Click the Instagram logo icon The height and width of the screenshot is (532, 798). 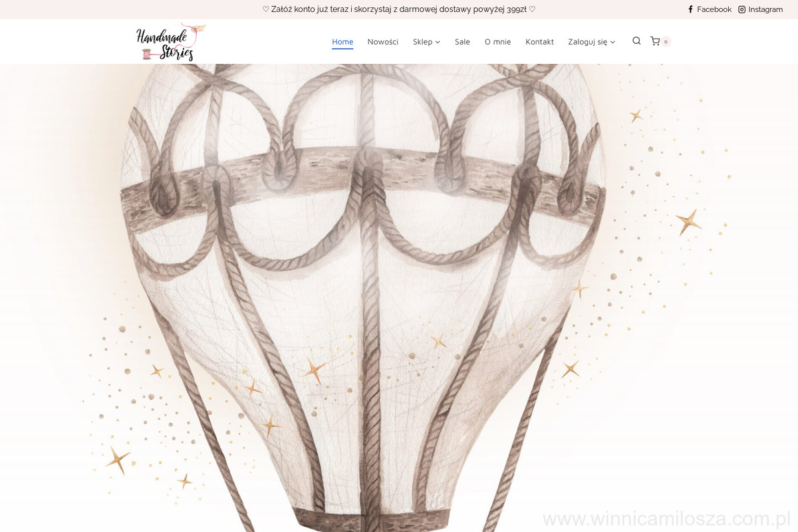tap(742, 9)
